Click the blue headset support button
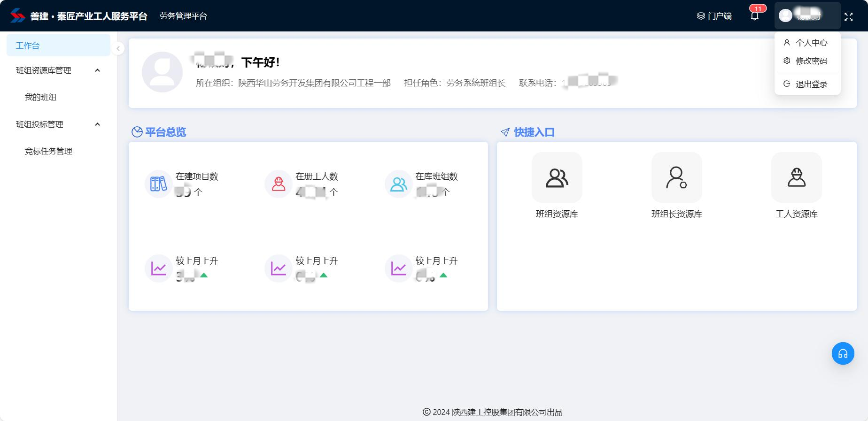The height and width of the screenshot is (421, 868). (843, 353)
